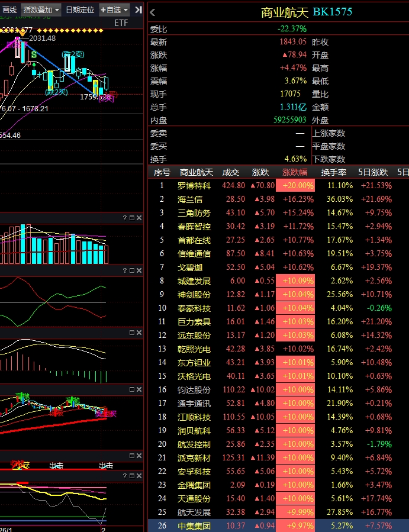The height and width of the screenshot is (532, 409).
Task: Select stock row 江顺科技
Action: click(x=278, y=417)
